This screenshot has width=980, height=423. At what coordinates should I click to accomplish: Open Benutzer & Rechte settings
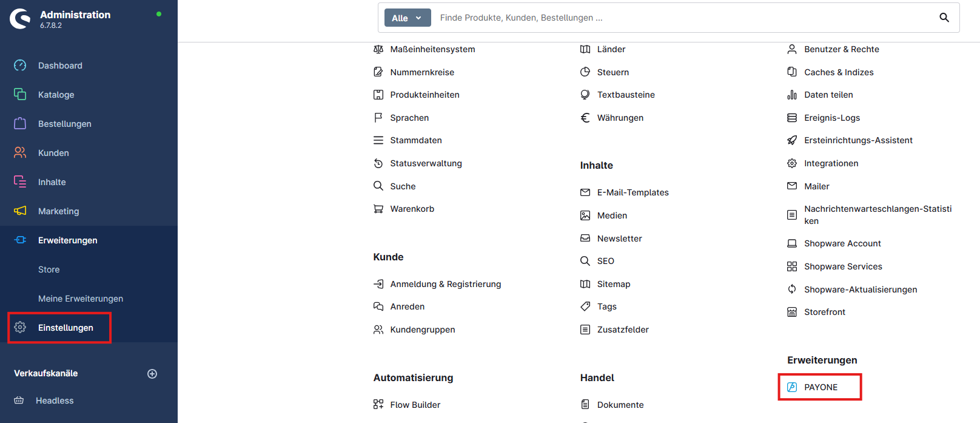(841, 49)
